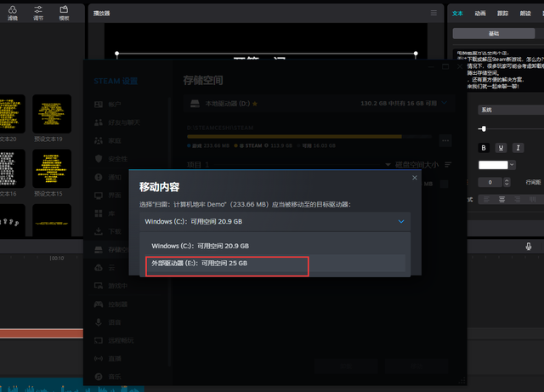The width and height of the screenshot is (544, 392).
Task: Click the white text color swatch
Action: click(493, 165)
